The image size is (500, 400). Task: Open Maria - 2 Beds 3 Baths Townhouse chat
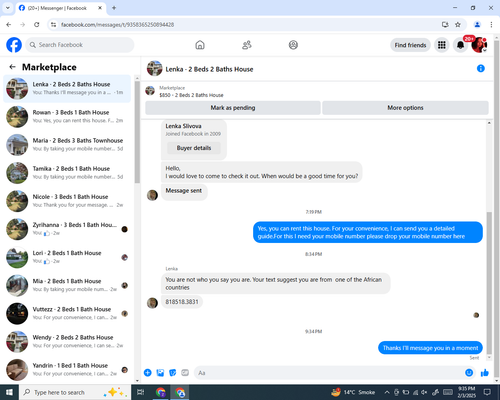coord(67,145)
